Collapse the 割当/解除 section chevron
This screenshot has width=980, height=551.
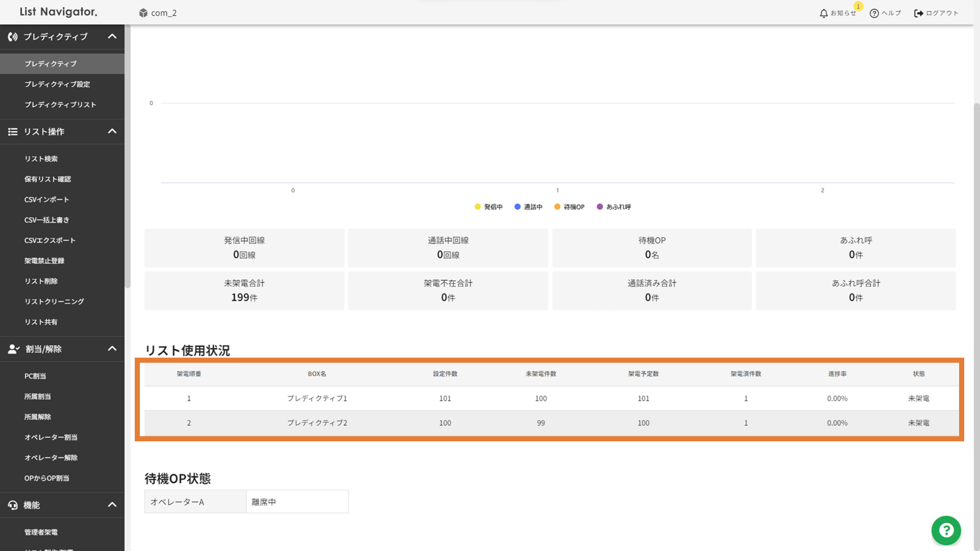(112, 349)
